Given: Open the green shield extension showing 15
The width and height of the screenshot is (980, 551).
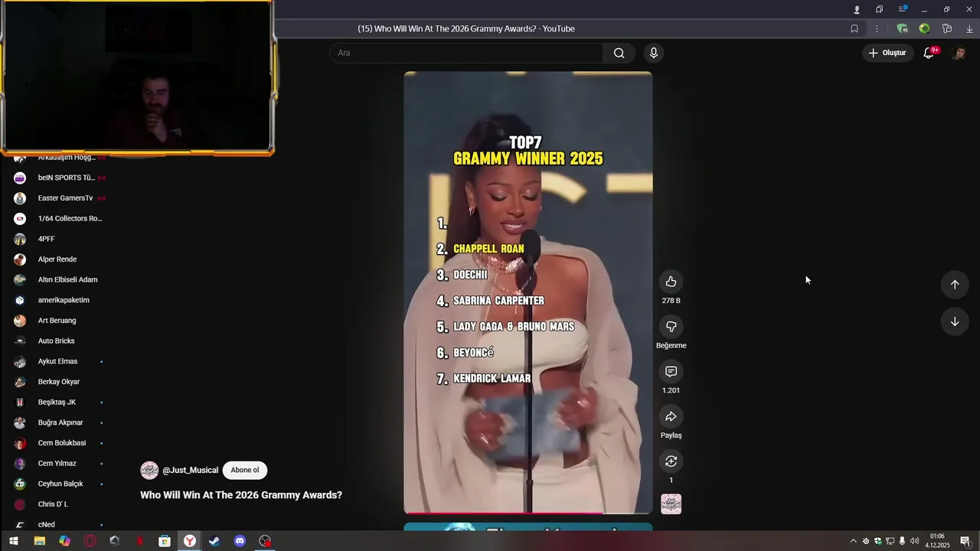Looking at the screenshot, I should coord(902,28).
